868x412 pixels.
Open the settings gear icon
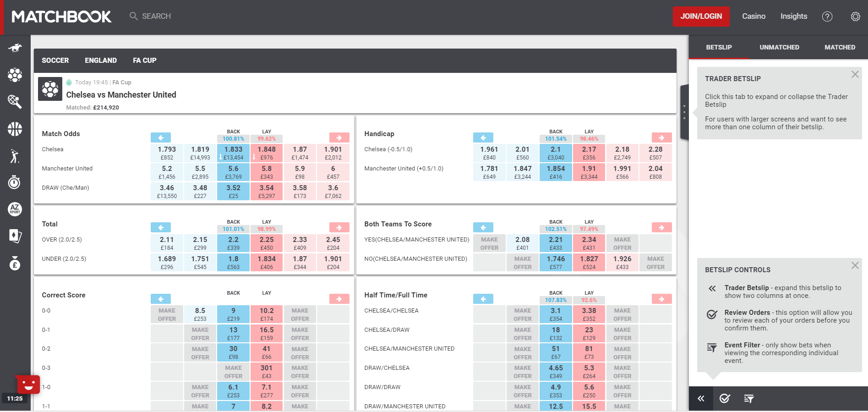(855, 16)
